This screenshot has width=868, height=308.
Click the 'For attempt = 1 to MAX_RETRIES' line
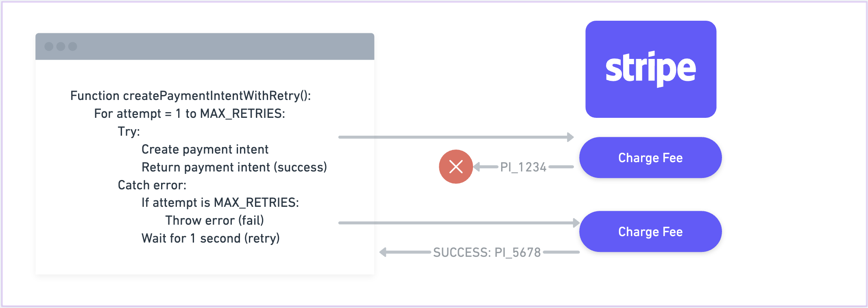pyautogui.click(x=190, y=114)
